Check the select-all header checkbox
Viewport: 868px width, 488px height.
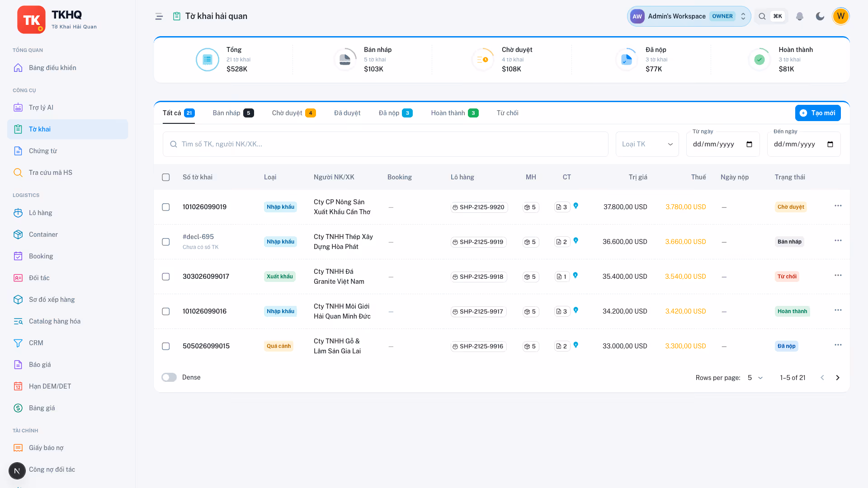pos(166,177)
